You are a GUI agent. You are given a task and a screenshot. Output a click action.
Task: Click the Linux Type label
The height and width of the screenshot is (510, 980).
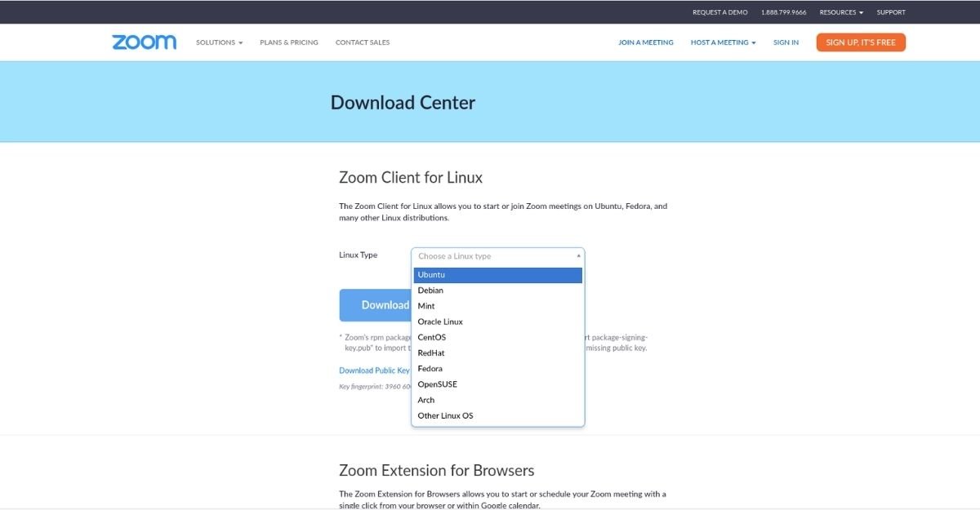tap(359, 255)
